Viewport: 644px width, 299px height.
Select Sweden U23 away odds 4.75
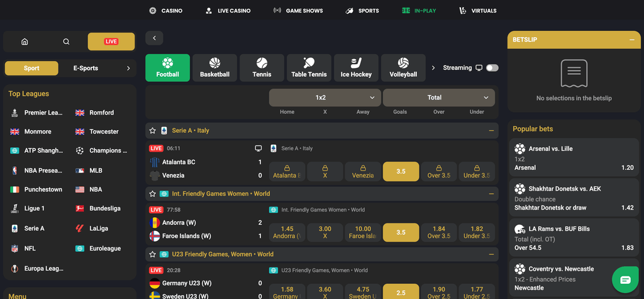363,291
